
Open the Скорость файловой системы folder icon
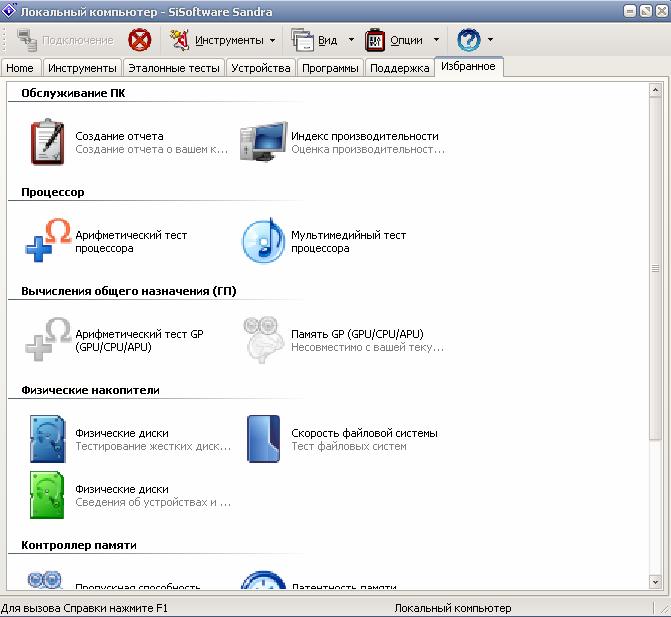click(x=264, y=439)
